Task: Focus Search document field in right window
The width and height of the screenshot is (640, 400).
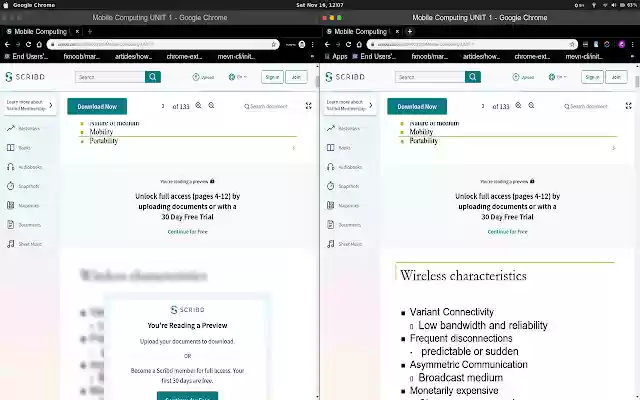Action: tap(586, 106)
